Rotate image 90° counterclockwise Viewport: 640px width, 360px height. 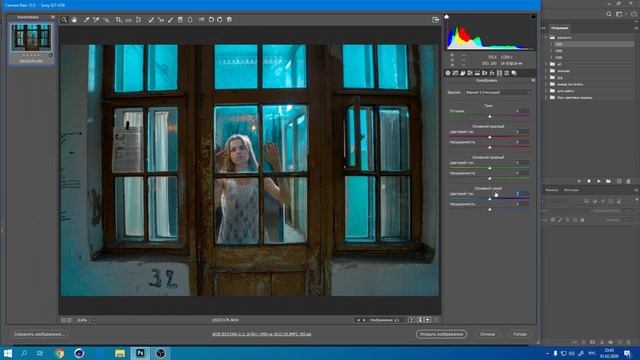coord(211,20)
